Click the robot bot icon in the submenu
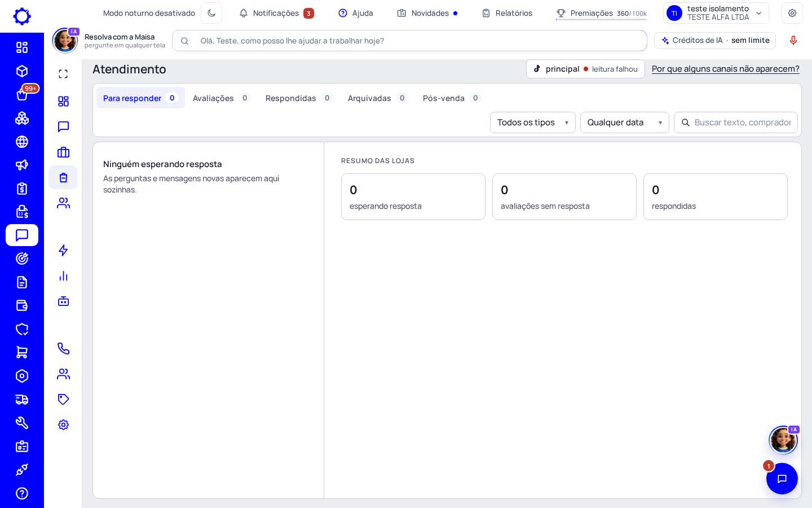The height and width of the screenshot is (508, 812). (63, 301)
